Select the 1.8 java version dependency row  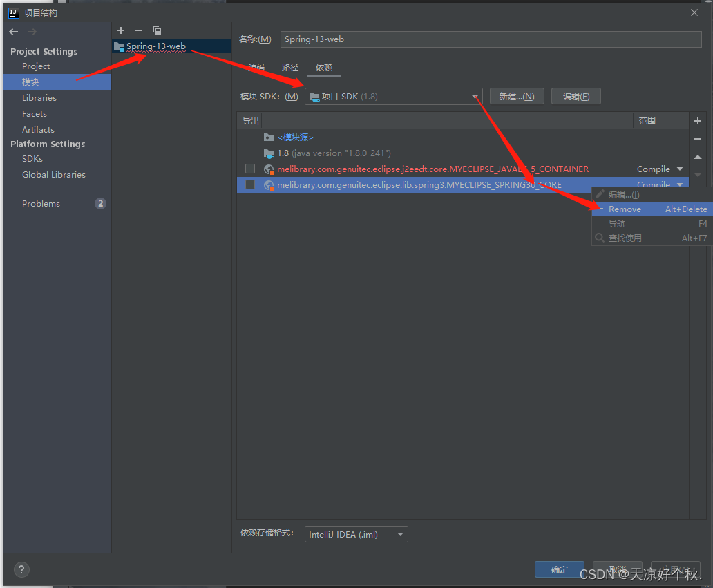pyautogui.click(x=462, y=153)
